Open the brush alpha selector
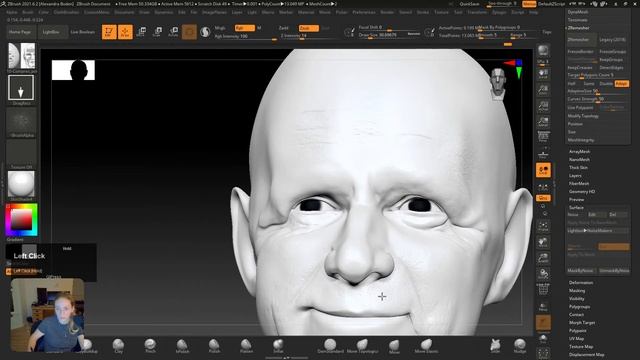The height and width of the screenshot is (360, 640). point(21,121)
